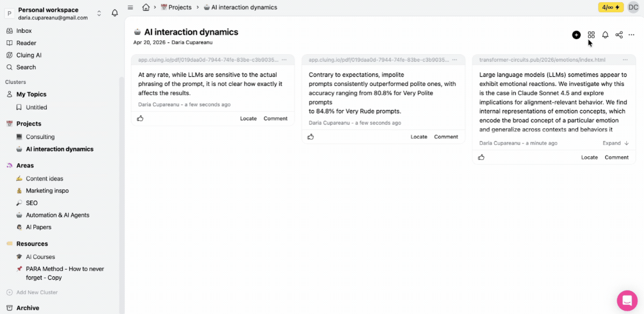Click Locate on 'Contrary to expectations' card
Image resolution: width=644 pixels, height=314 pixels.
tap(419, 137)
